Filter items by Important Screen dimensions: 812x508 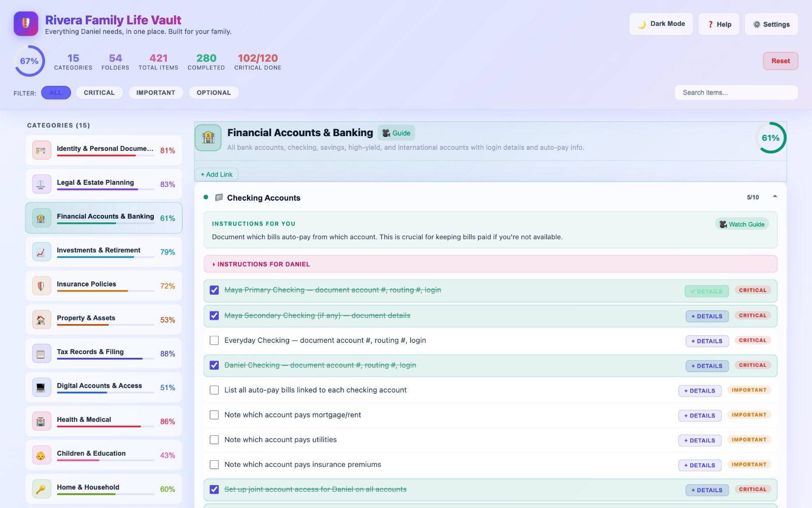(x=155, y=92)
